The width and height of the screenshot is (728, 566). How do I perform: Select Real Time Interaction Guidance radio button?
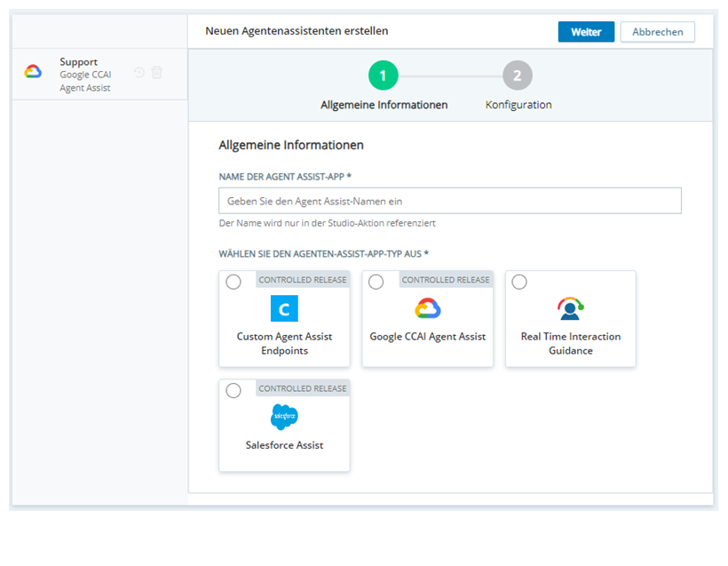(519, 282)
